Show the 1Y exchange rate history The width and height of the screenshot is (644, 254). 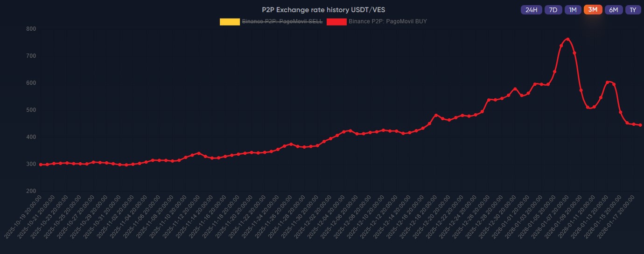(633, 10)
